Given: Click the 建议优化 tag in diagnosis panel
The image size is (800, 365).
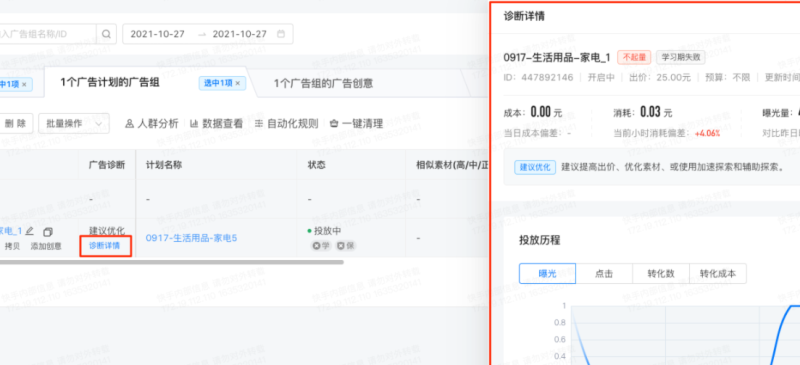Looking at the screenshot, I should point(535,167).
